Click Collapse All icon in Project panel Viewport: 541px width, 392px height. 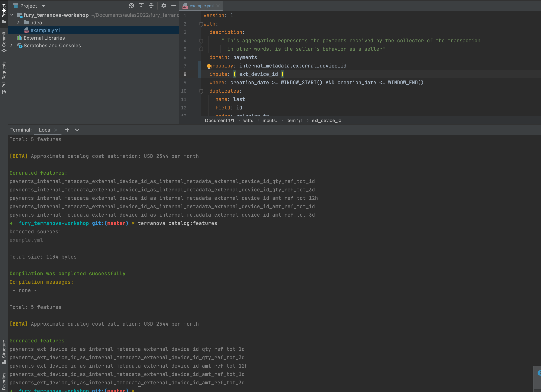pyautogui.click(x=151, y=6)
